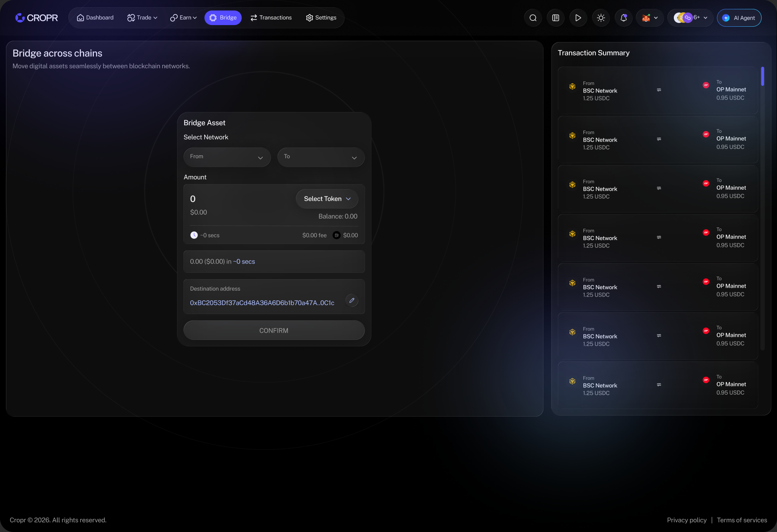
Task: Click the destination address 0xBC2053Df37aCd48A36A6D6b1b70a47A..0C1c
Action: [262, 303]
